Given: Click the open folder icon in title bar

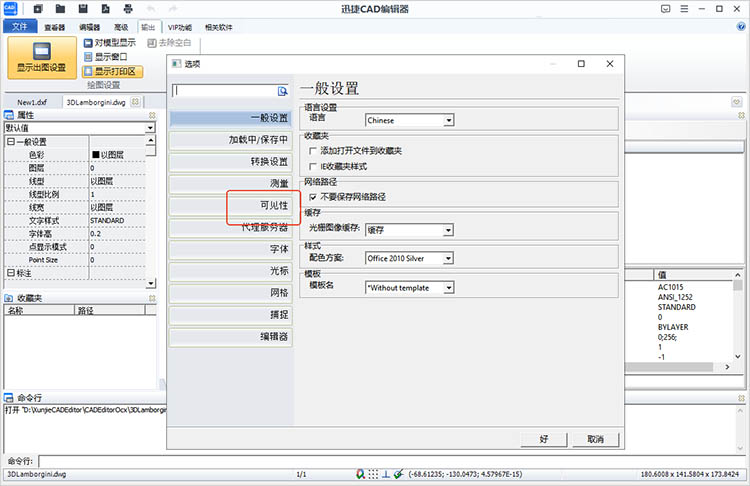Looking at the screenshot, I should [61, 10].
